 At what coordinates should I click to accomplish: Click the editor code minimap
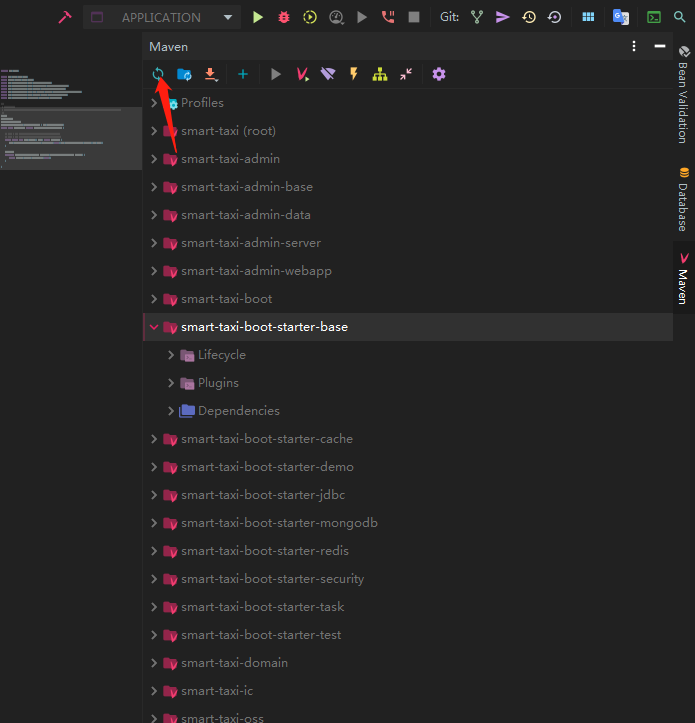[71, 119]
